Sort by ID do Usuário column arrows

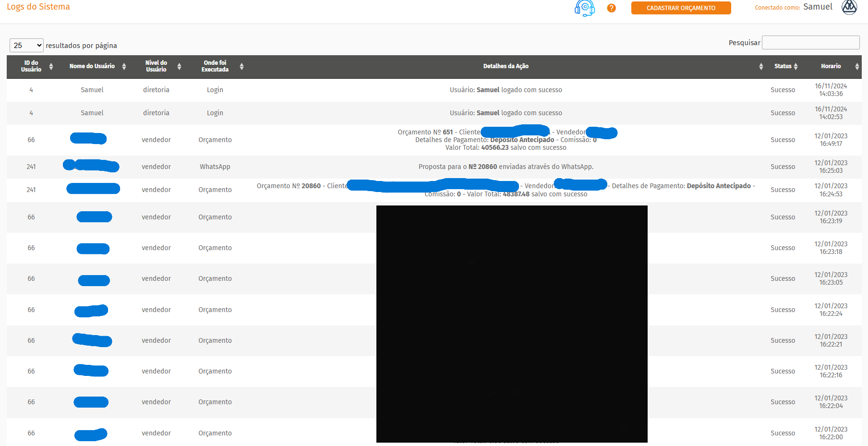pyautogui.click(x=51, y=66)
